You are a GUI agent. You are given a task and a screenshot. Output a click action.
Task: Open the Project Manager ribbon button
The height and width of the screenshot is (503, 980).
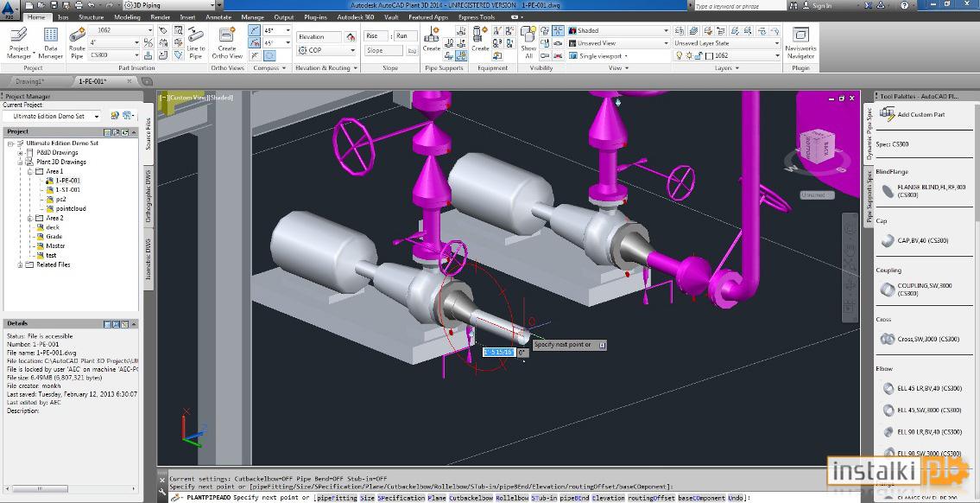(x=18, y=42)
